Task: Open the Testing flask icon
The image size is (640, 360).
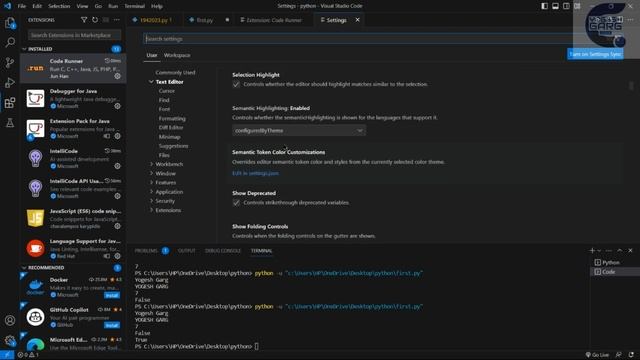Action: pyautogui.click(x=10, y=122)
